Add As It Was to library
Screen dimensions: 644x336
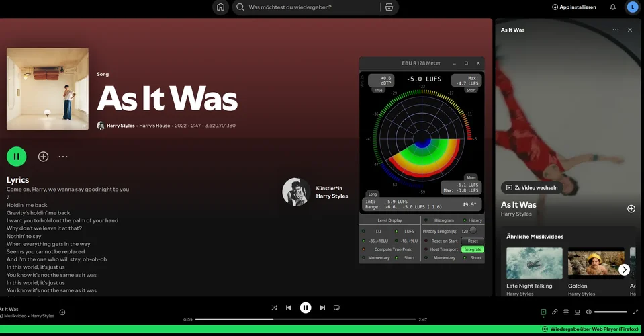43,157
